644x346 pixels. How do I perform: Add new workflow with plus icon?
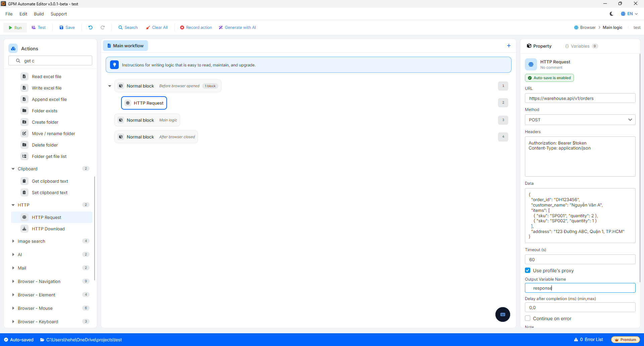pyautogui.click(x=509, y=46)
